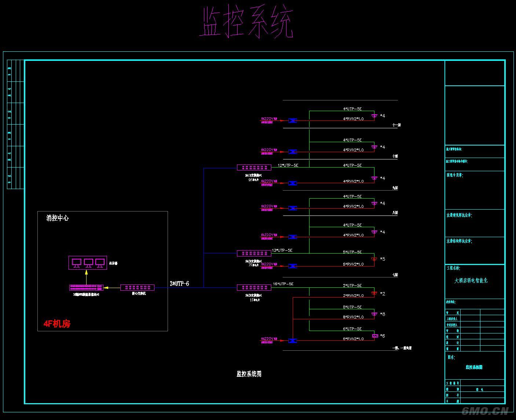Click the 监控系统图 drawing name in title block
Image resolution: width=516 pixels, height=420 pixels.
point(474,367)
